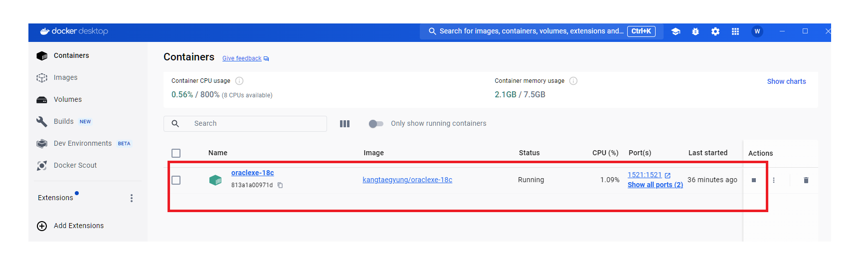Select all containers checkbox in header
This screenshot has width=868, height=274.
(176, 153)
